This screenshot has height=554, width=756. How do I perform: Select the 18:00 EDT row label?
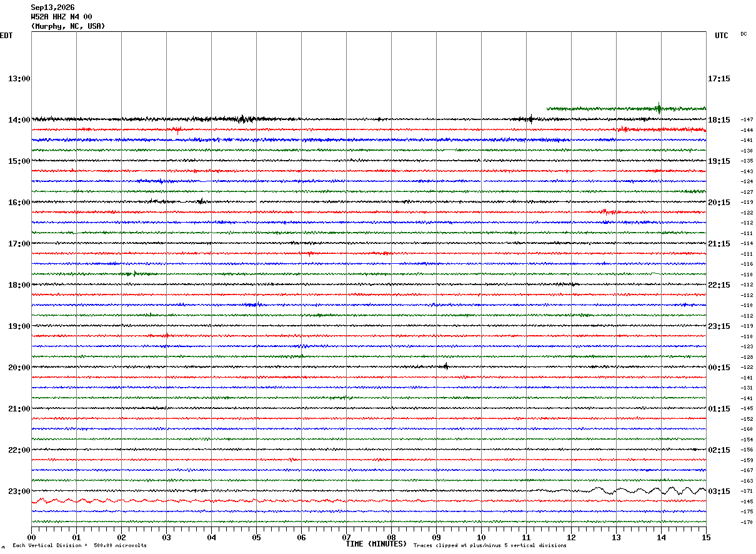[x=19, y=285]
